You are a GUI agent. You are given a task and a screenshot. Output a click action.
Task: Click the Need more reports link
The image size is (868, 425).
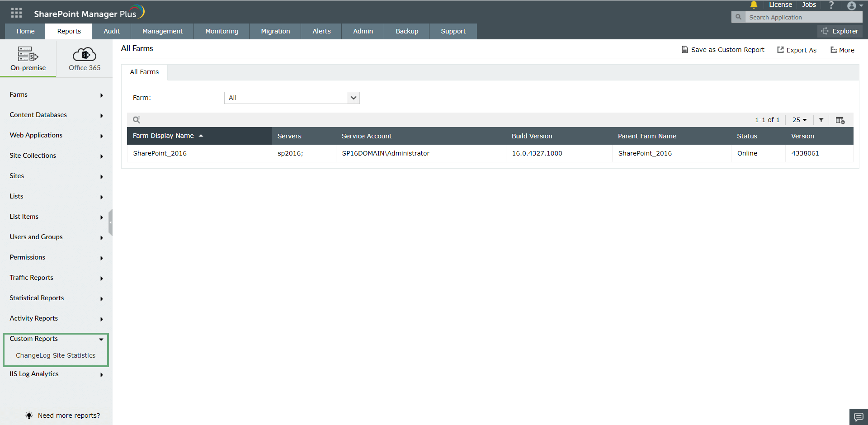pyautogui.click(x=69, y=416)
